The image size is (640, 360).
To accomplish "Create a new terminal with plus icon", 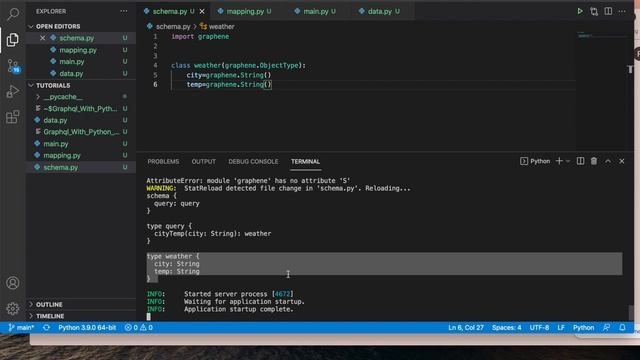I will tap(559, 161).
